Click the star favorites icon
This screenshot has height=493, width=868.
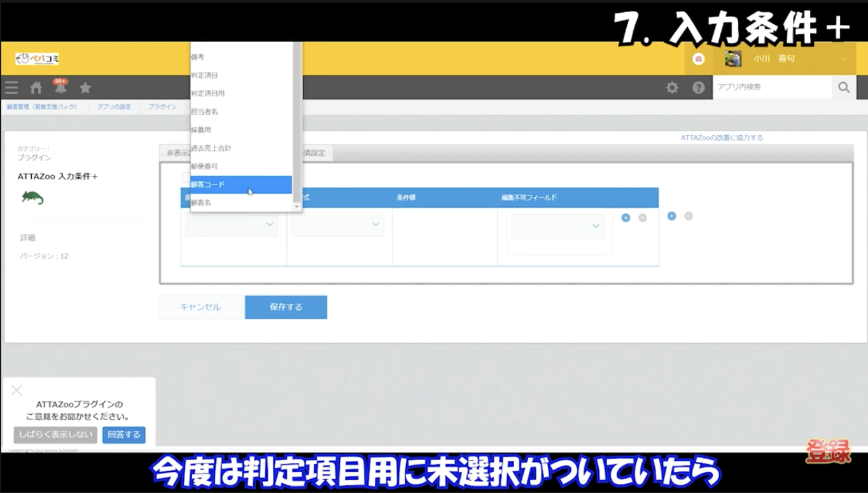click(x=85, y=87)
